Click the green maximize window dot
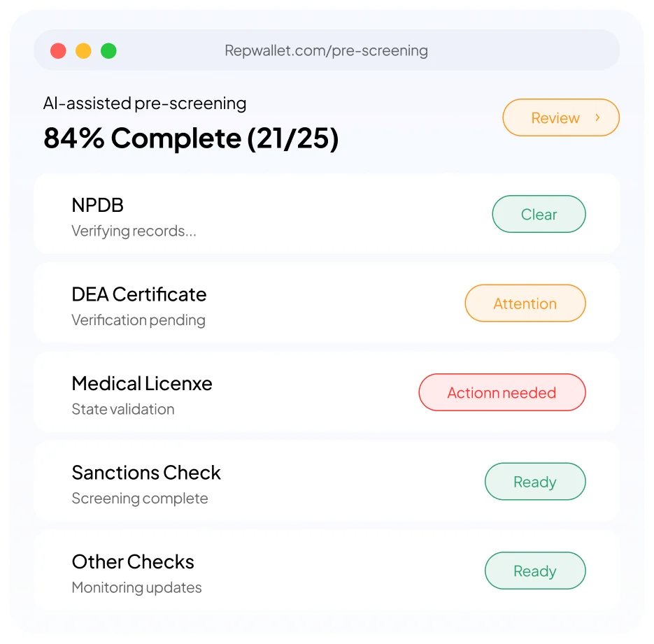 (108, 51)
